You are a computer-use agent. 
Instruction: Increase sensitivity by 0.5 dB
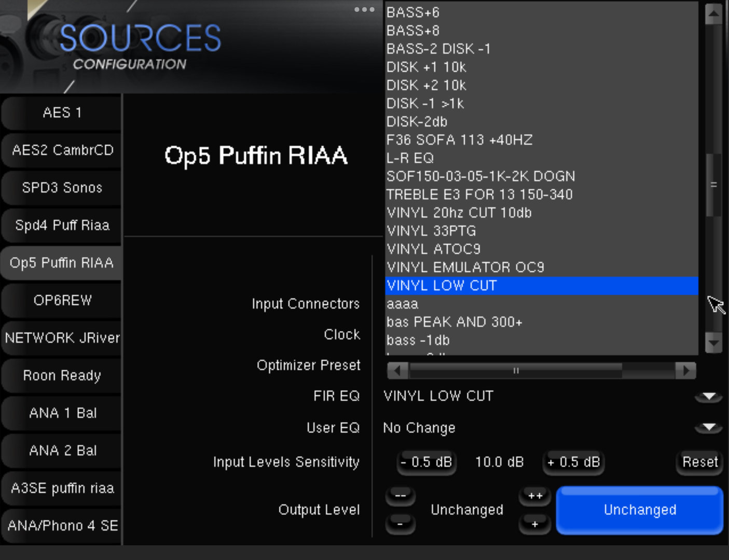pos(574,462)
